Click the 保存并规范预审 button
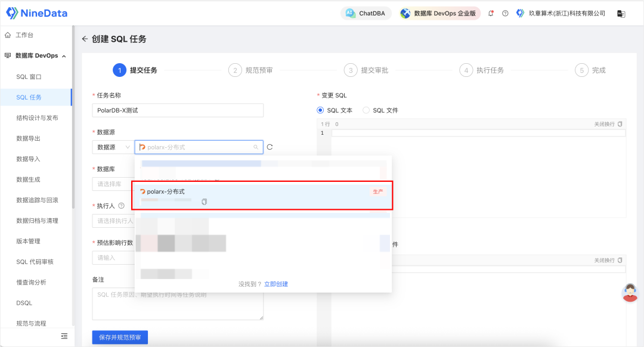644x347 pixels. [120, 337]
